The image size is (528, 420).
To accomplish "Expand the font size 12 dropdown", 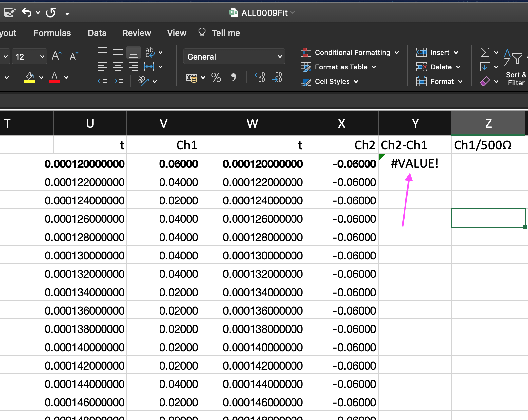I will [42, 57].
